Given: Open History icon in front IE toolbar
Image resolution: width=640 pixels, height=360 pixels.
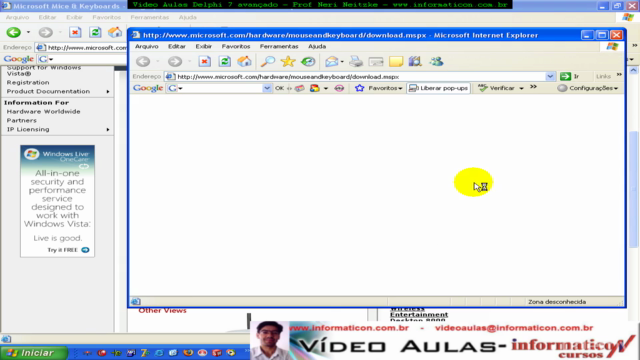Looking at the screenshot, I should point(308,62).
